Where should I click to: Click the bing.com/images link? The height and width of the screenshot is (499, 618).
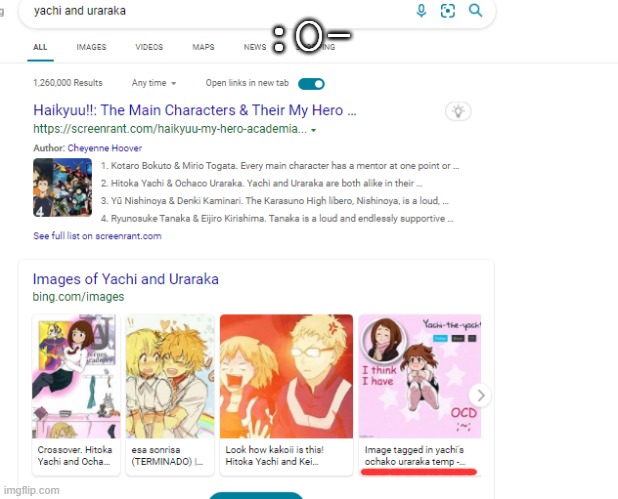[78, 296]
